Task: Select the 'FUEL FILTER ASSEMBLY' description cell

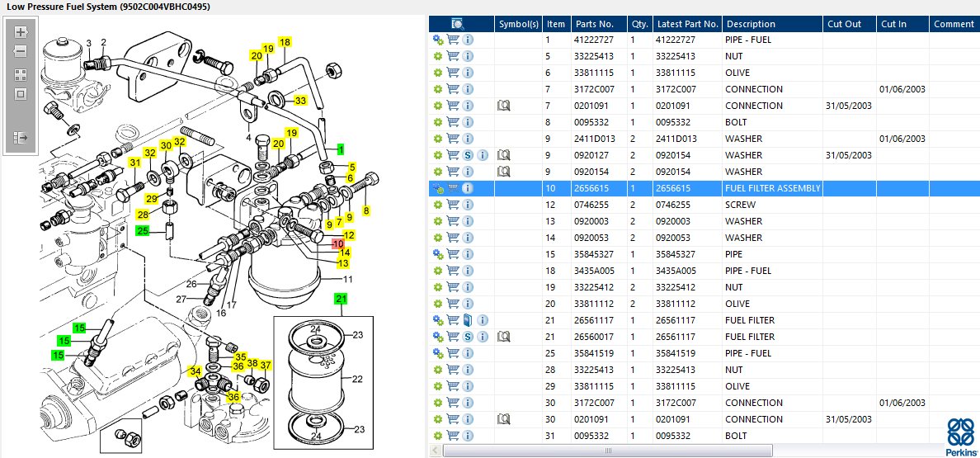Action: click(x=772, y=188)
